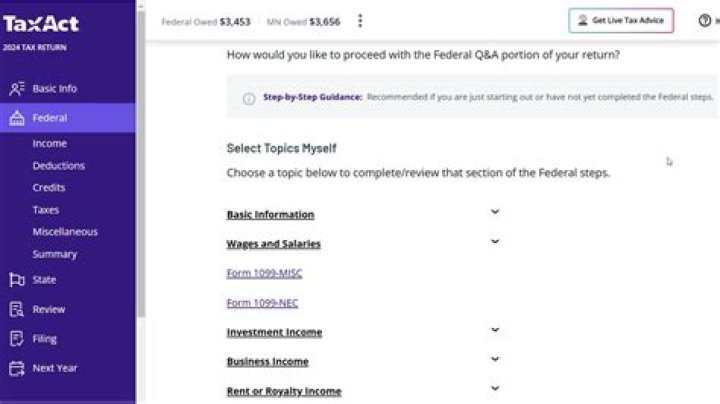Open the Form 1099-MISC link

point(264,273)
